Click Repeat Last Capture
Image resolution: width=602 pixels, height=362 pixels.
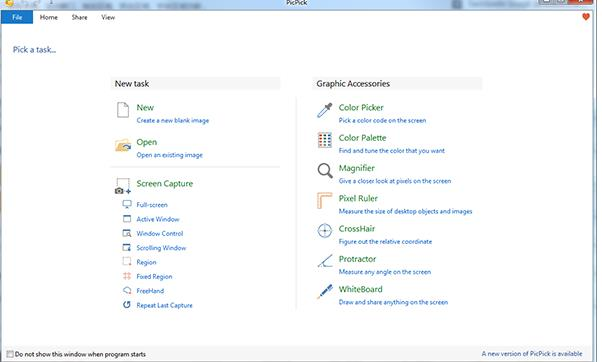point(164,306)
